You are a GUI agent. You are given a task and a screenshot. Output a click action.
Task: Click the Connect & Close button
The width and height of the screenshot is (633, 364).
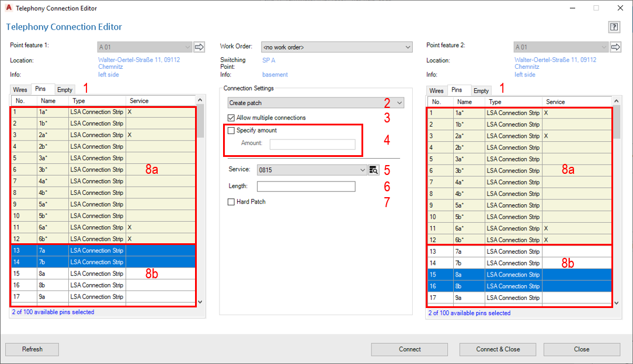[x=498, y=349]
